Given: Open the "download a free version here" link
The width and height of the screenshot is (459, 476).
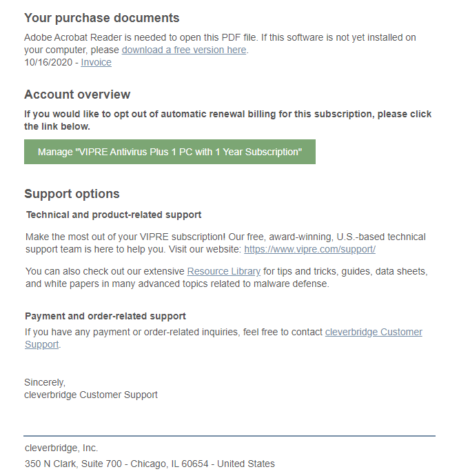Looking at the screenshot, I should 185,50.
